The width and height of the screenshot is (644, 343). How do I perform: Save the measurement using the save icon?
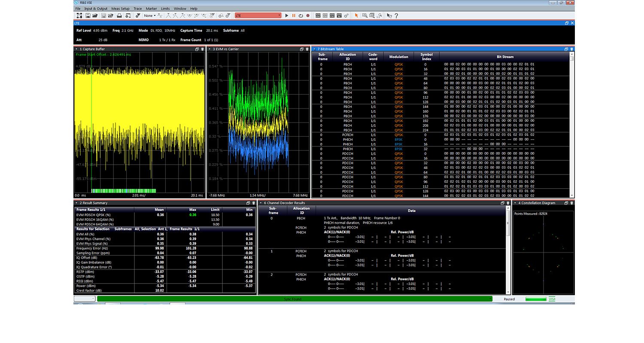(88, 15)
